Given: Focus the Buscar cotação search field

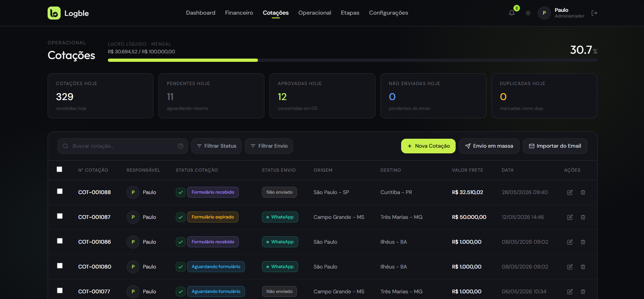Looking at the screenshot, I should pos(123,146).
